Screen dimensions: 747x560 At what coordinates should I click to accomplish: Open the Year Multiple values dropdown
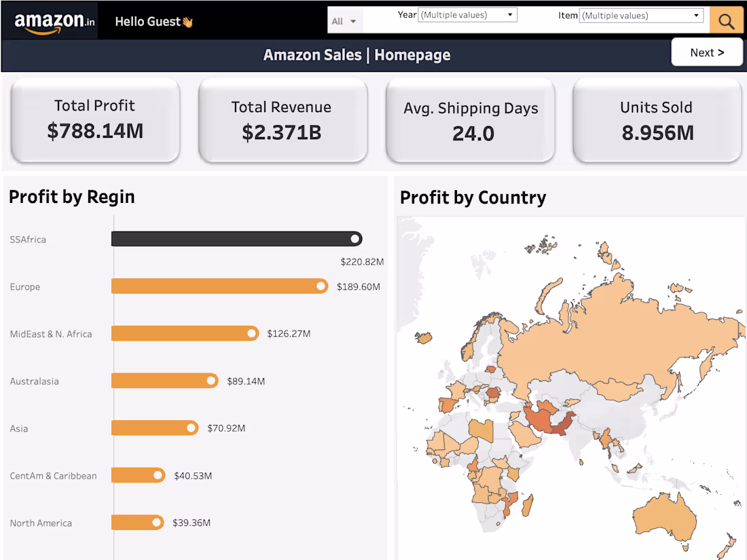click(467, 14)
